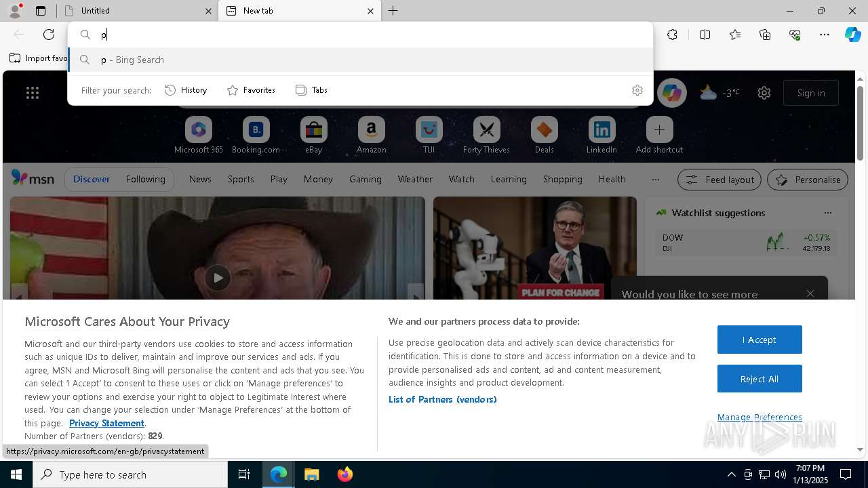Click the address bar search field
The width and height of the screenshot is (868, 488).
(360, 35)
